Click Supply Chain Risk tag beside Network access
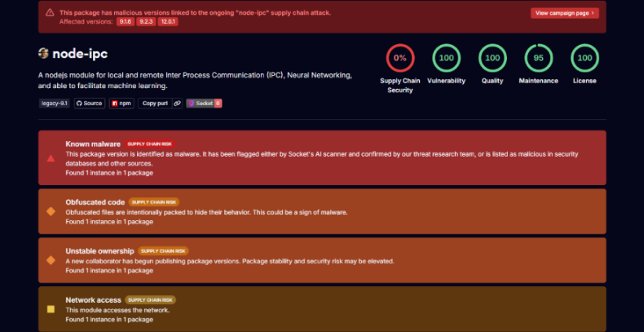This screenshot has height=332, width=644. [x=150, y=300]
